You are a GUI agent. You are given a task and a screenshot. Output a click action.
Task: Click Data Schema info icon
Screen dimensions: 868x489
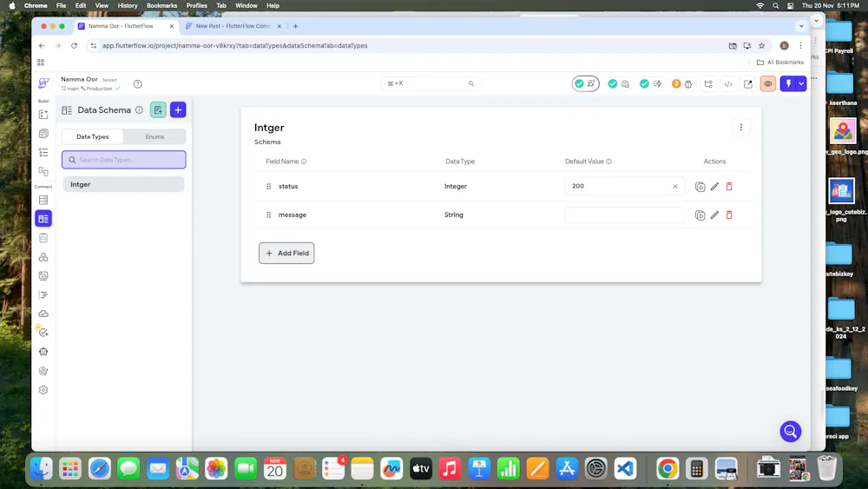pos(139,110)
